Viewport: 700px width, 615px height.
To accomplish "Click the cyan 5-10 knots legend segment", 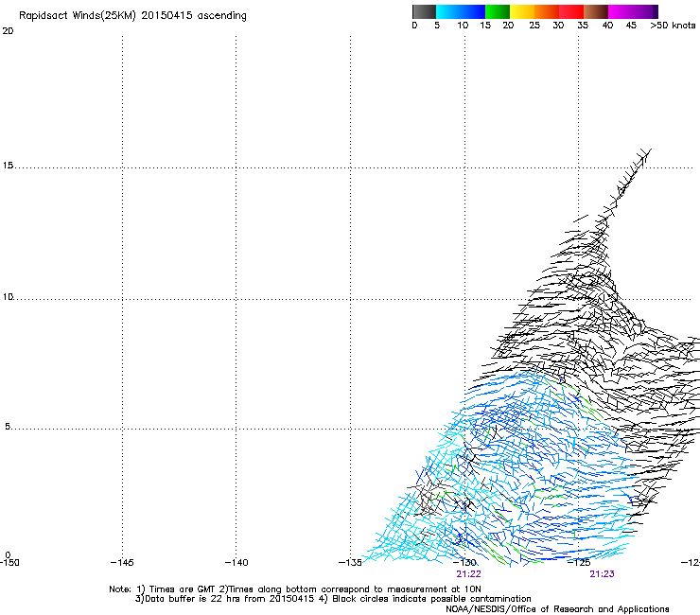I will (448, 11).
